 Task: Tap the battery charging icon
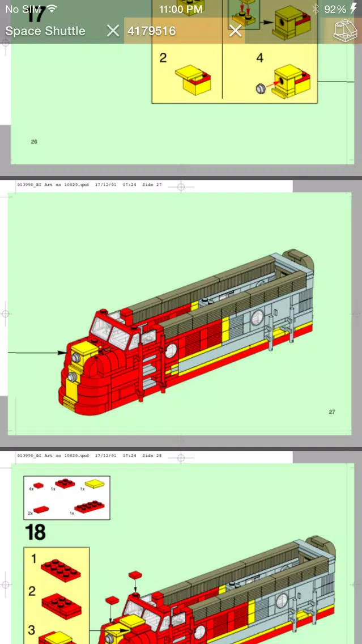pyautogui.click(x=354, y=9)
